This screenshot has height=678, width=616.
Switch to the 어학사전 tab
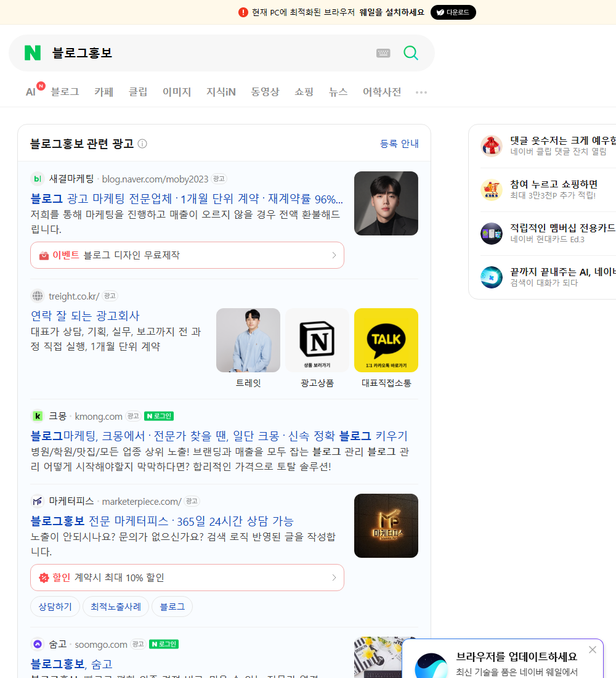coord(382,92)
